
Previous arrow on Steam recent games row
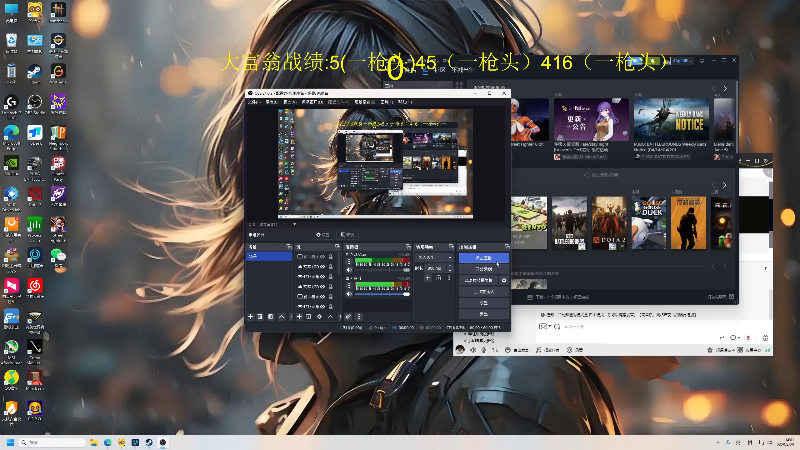pos(713,185)
